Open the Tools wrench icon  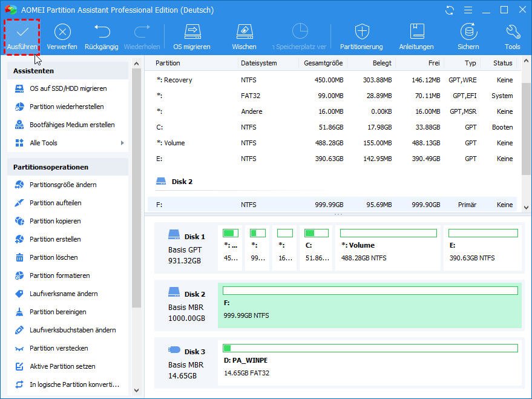tap(512, 32)
